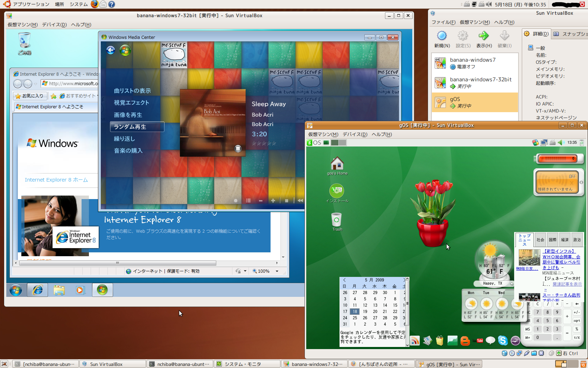Click the お気に入り favorites button
The width and height of the screenshot is (588, 368).
pos(29,96)
